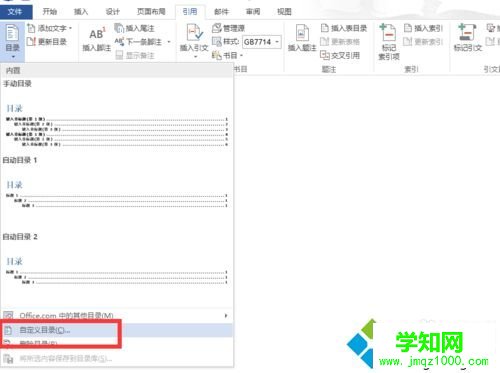Switch to the 视图 tab

pyautogui.click(x=284, y=12)
